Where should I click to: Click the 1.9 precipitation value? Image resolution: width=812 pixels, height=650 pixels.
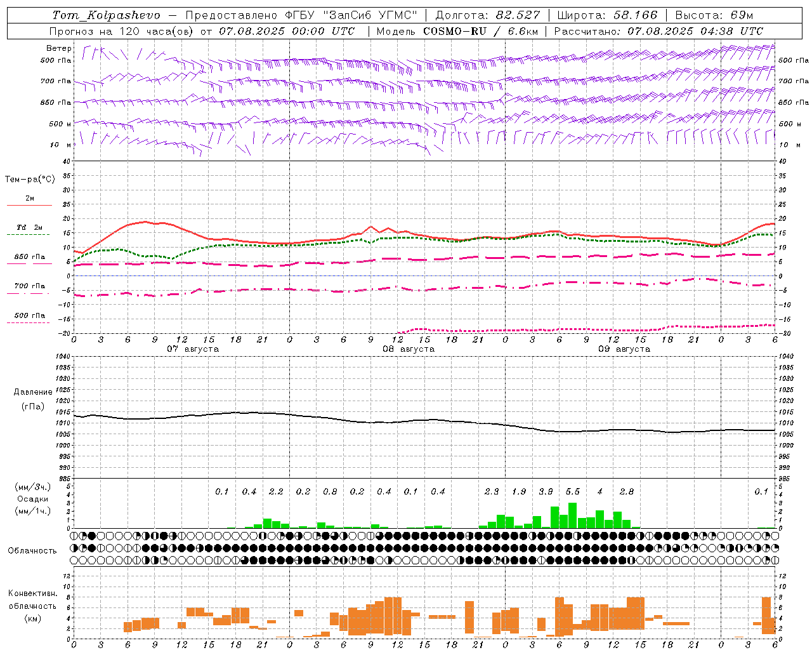[x=519, y=491]
